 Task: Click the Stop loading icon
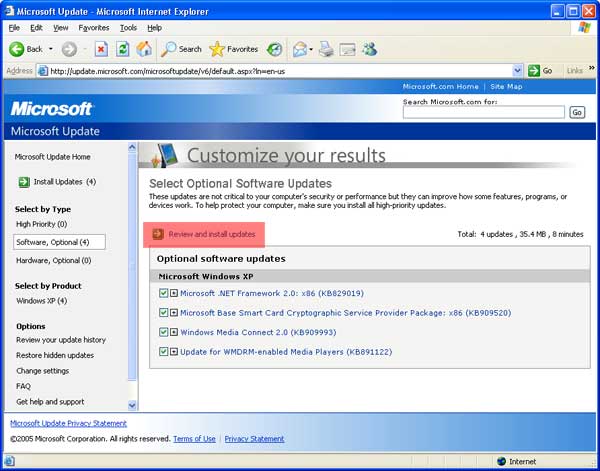[x=101, y=49]
